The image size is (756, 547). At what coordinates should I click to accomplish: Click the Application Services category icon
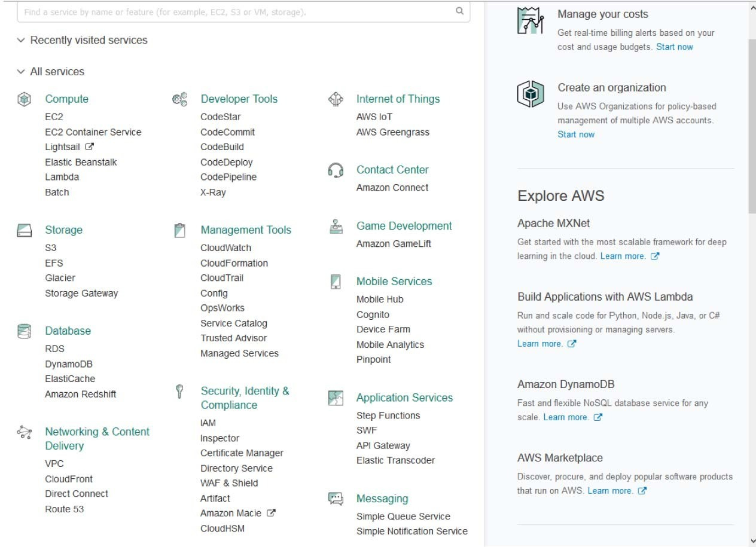pyautogui.click(x=336, y=398)
